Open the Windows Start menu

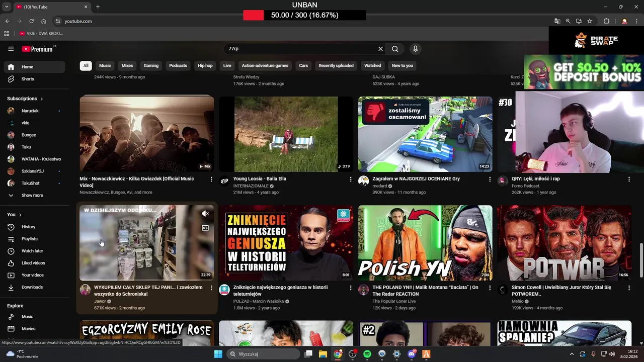tap(218, 354)
